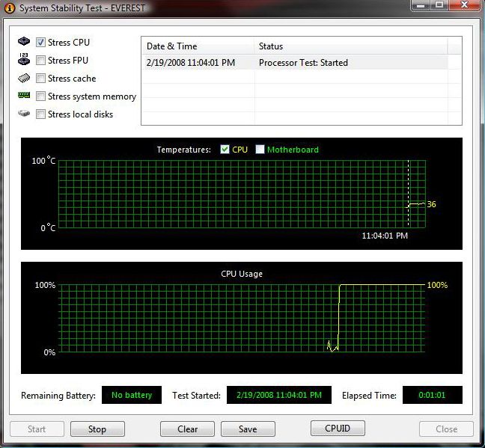Click the Date & Time column header
Screen dimensions: 485x448
198,46
